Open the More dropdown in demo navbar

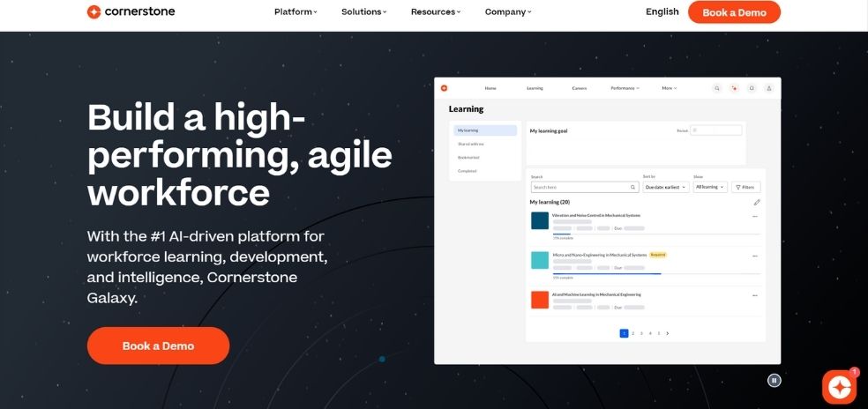pos(670,88)
